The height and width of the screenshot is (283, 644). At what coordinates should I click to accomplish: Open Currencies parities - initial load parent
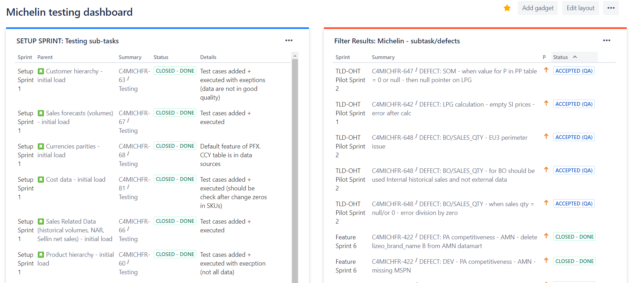[73, 146]
